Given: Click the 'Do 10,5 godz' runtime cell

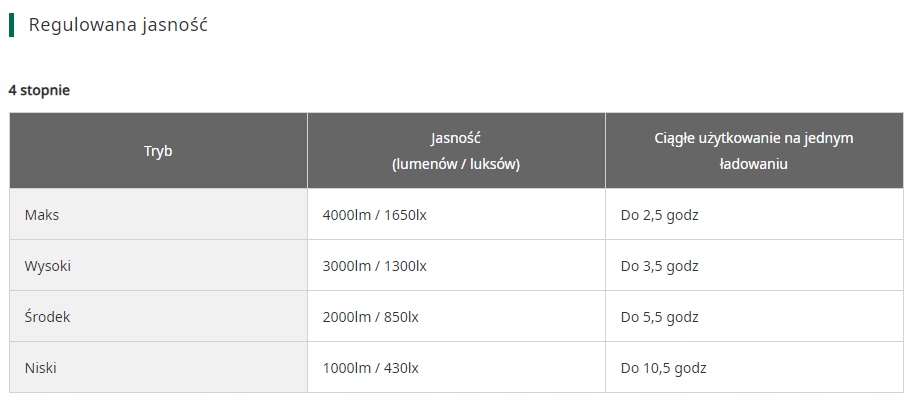Looking at the screenshot, I should [x=663, y=368].
